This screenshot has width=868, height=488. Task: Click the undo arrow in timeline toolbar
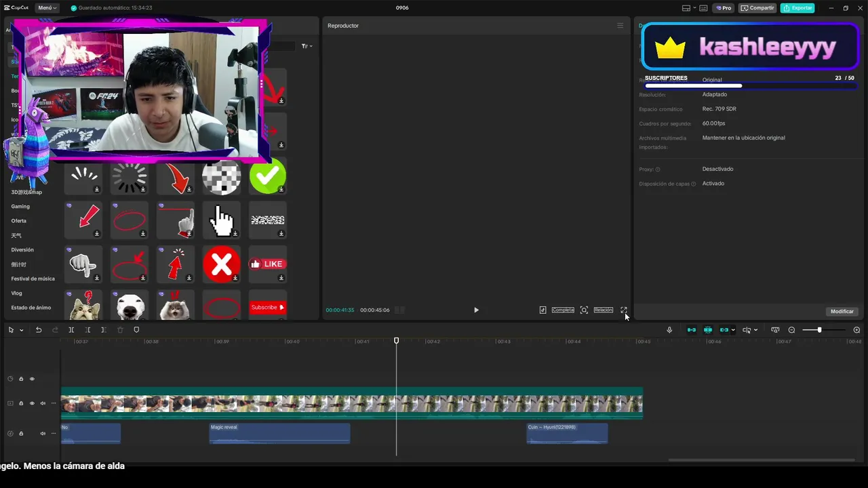pos(39,330)
